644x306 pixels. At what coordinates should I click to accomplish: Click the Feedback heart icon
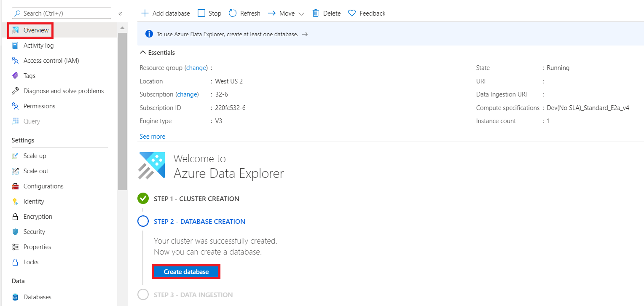click(352, 13)
